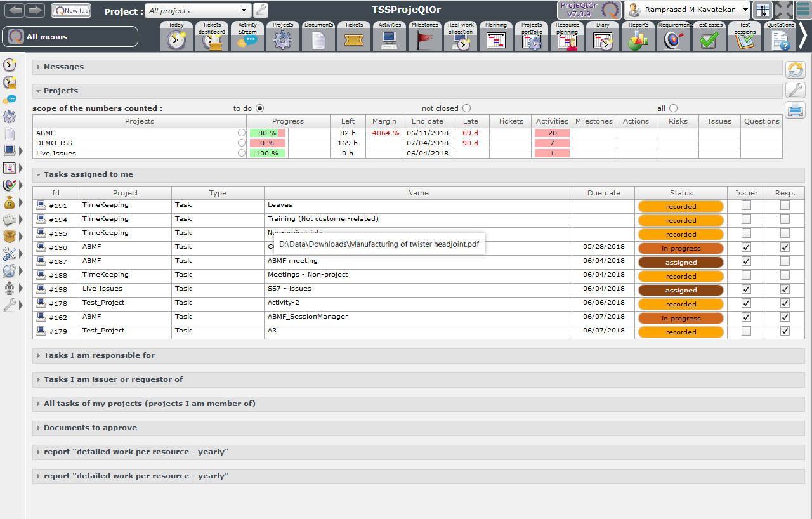The image size is (812, 519).
Task: Expand 'Tasks I am responsible for' section
Action: coord(99,355)
